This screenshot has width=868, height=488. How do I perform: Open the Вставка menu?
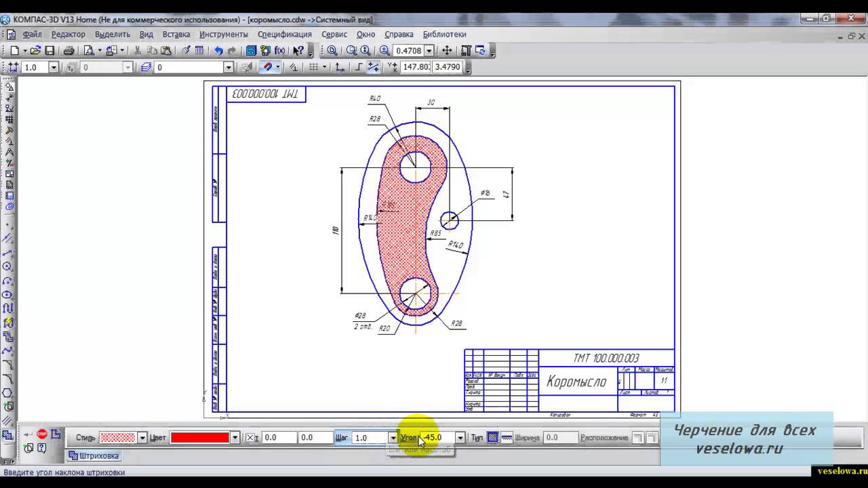tap(176, 34)
